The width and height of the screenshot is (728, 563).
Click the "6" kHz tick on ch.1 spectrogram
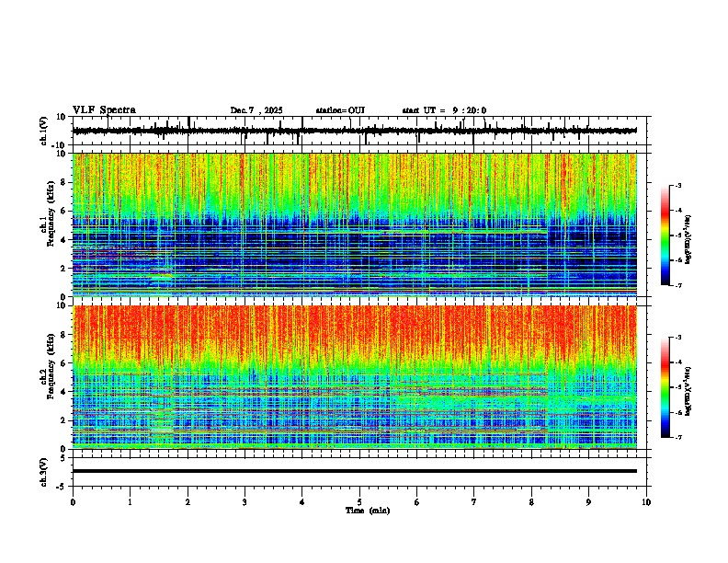click(64, 211)
